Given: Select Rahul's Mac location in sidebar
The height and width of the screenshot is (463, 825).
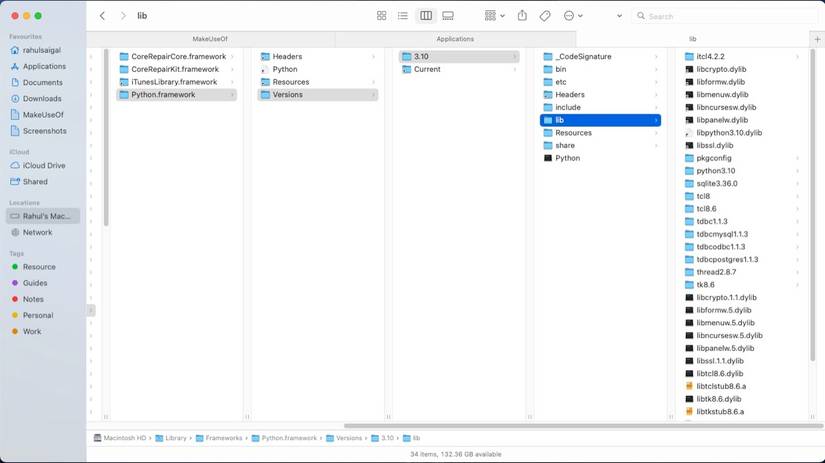Looking at the screenshot, I should point(43,216).
